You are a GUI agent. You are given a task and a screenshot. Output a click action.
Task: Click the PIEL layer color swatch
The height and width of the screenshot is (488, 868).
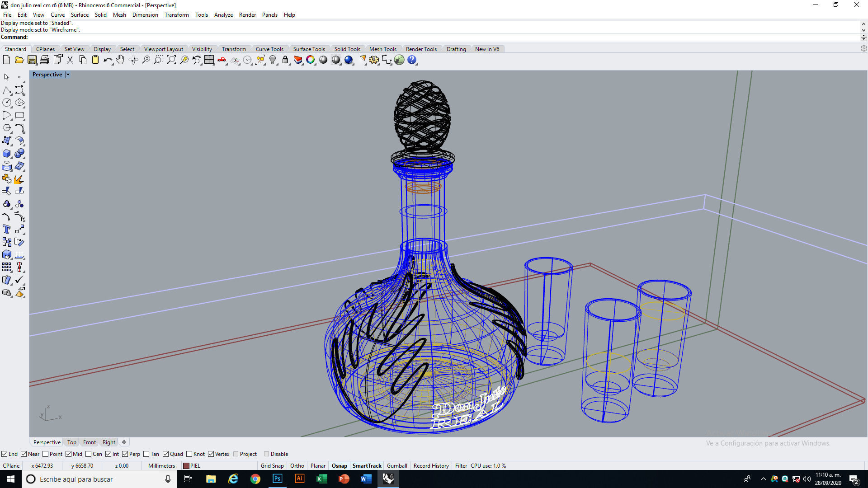click(x=186, y=466)
